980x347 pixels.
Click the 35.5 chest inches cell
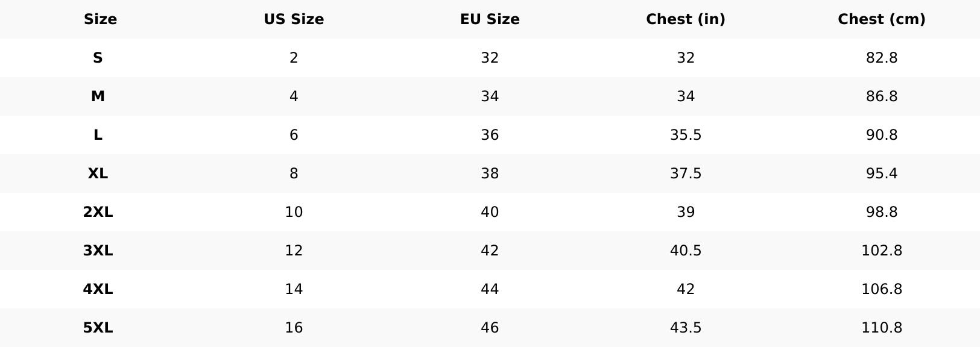(x=686, y=135)
